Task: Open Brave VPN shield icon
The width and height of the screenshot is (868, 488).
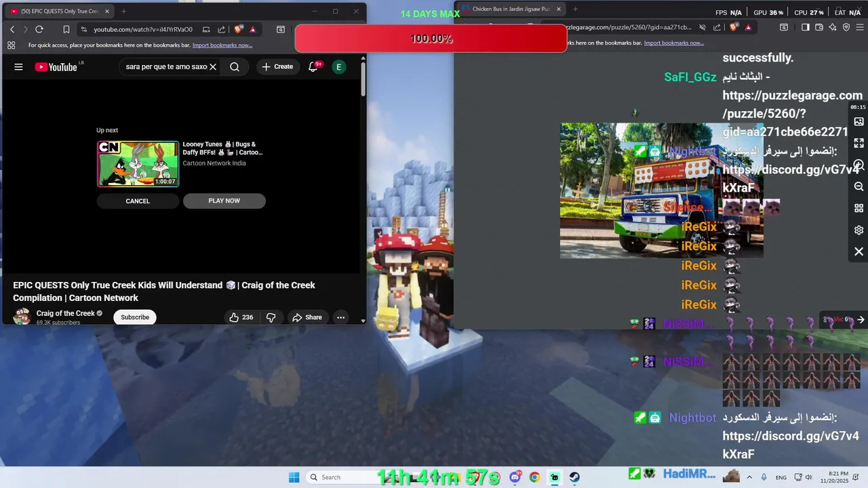Action: [x=846, y=27]
